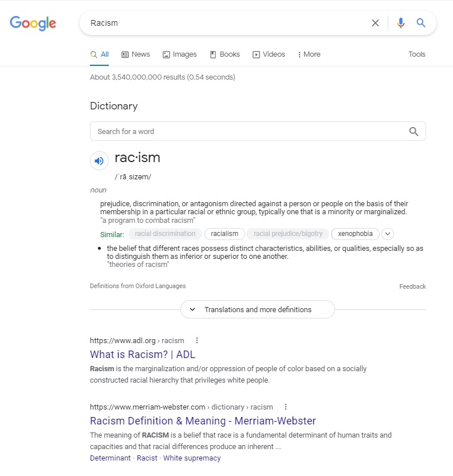Open the White supremacy sublink
The height and width of the screenshot is (476, 453).
[192, 458]
